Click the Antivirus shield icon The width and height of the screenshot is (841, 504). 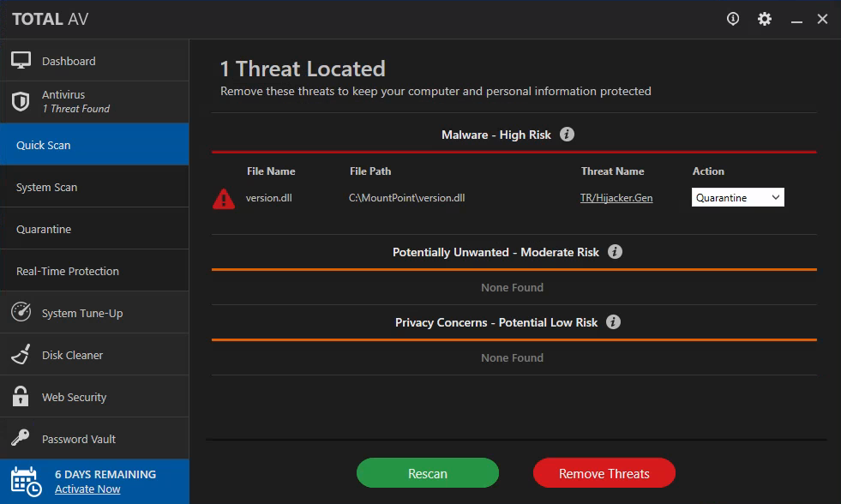[x=21, y=101]
